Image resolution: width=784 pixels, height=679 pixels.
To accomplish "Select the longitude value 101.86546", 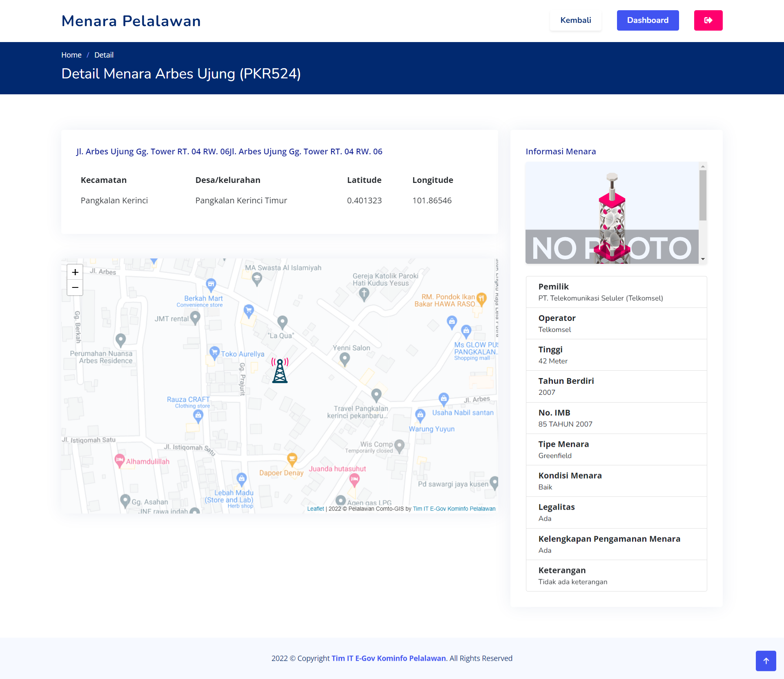I will (432, 200).
